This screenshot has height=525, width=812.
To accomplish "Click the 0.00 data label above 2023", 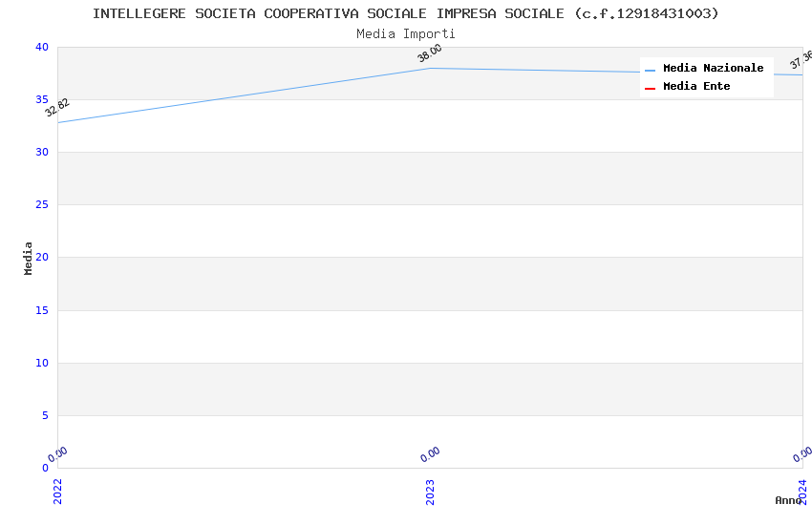I will [x=430, y=454].
